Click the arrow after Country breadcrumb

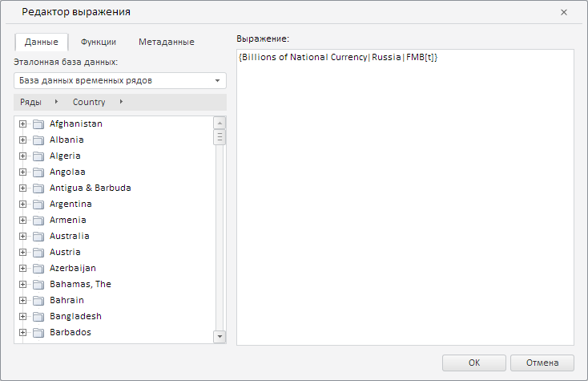point(121,102)
